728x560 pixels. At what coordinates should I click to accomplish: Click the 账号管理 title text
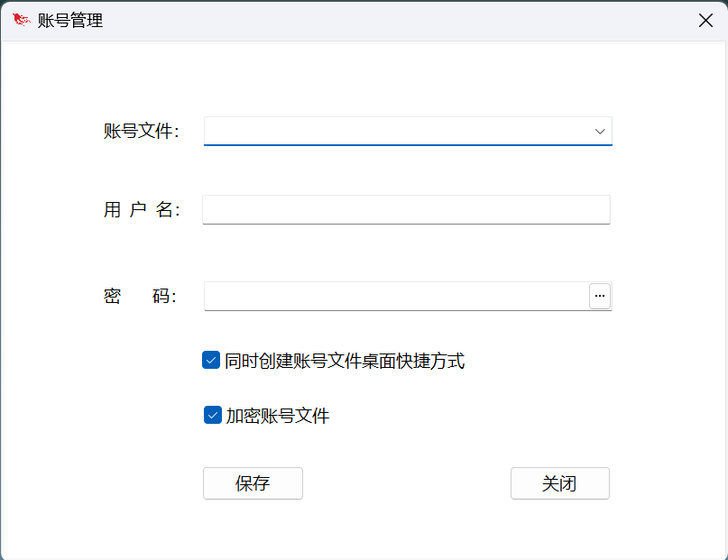[x=70, y=21]
